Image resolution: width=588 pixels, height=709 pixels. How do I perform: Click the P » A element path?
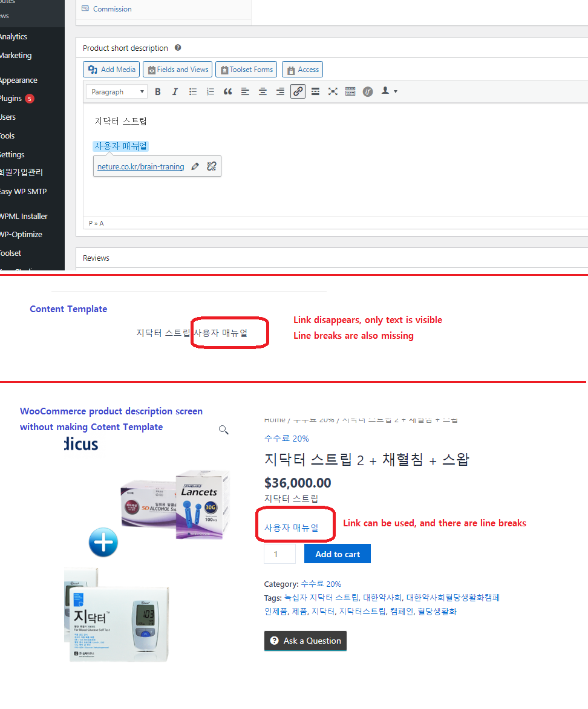pyautogui.click(x=96, y=223)
